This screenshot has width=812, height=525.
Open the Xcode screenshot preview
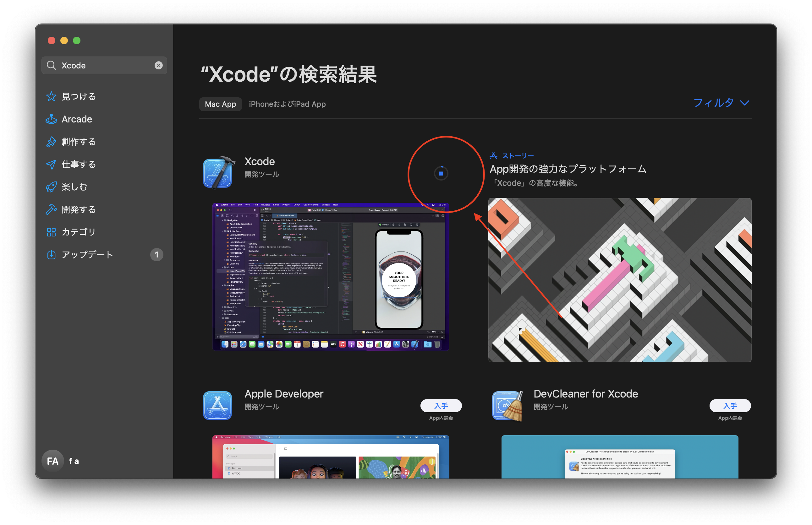click(331, 277)
